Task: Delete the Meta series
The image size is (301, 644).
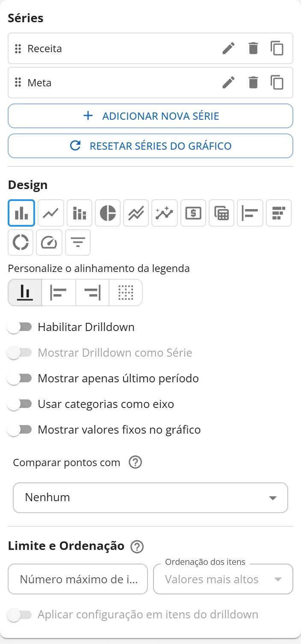Action: click(254, 82)
